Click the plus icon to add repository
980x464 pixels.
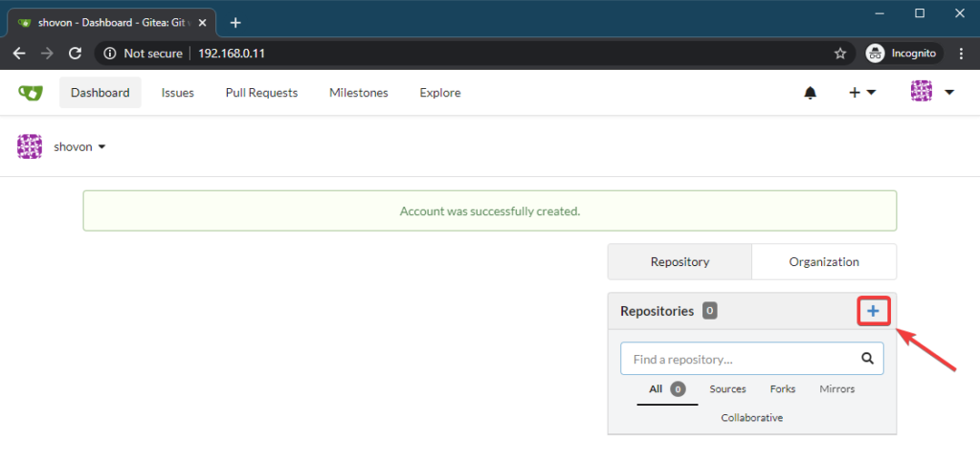873,311
